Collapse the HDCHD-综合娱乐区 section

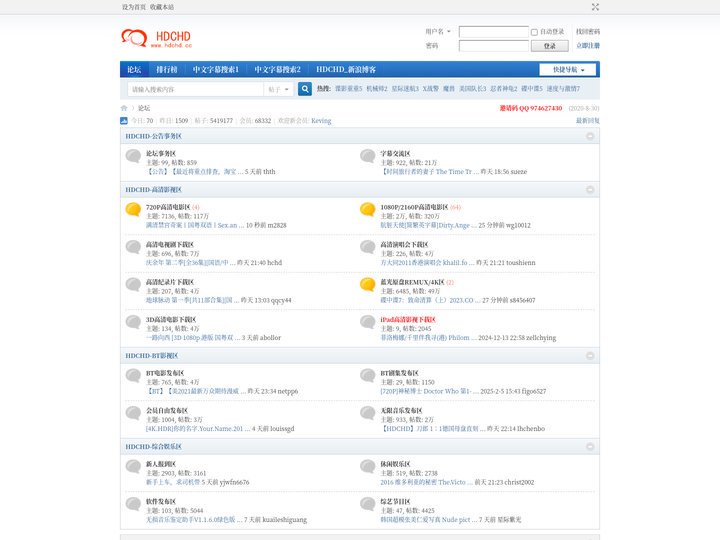(590, 447)
